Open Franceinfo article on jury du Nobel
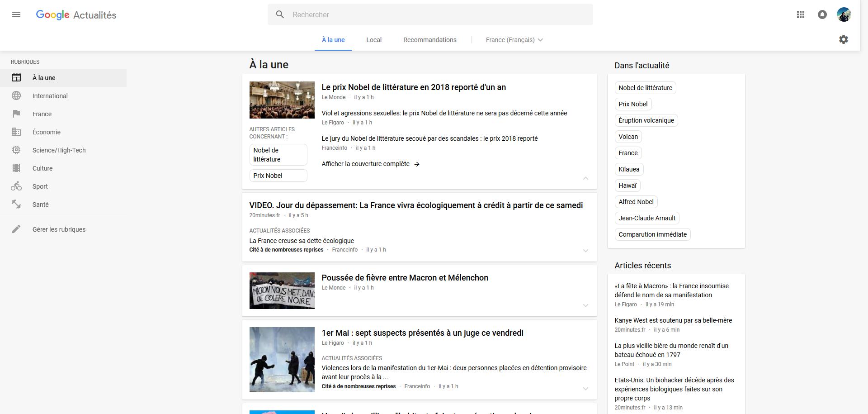Viewport: 868px width, 414px height. tap(429, 138)
